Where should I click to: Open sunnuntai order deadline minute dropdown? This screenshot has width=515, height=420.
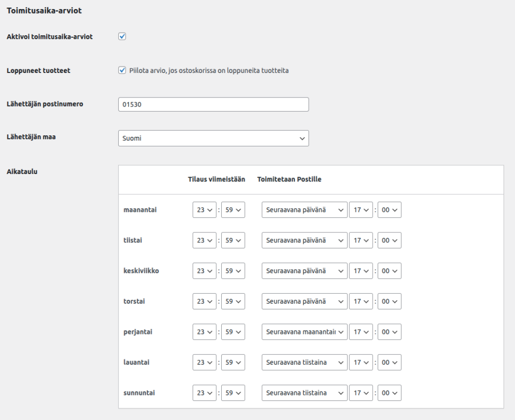click(233, 393)
